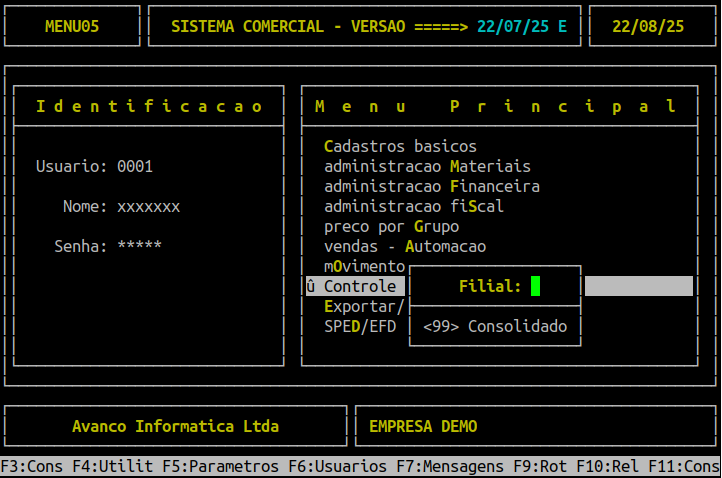Select vendas - Automacao menu item

point(404,247)
